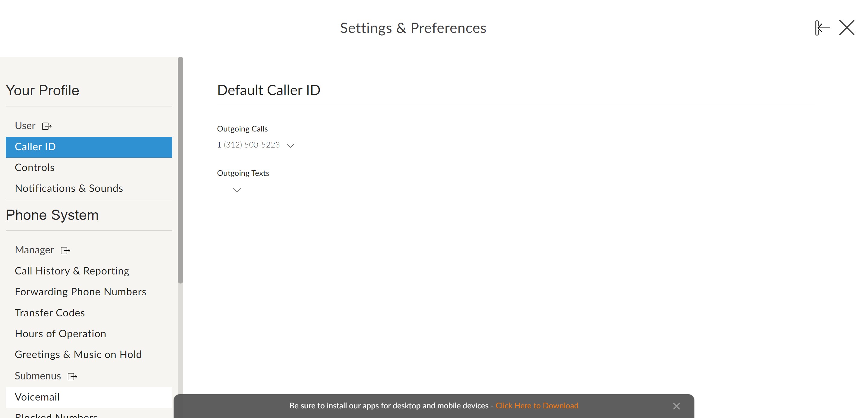Click the external link icon beside Submenus

(x=72, y=377)
